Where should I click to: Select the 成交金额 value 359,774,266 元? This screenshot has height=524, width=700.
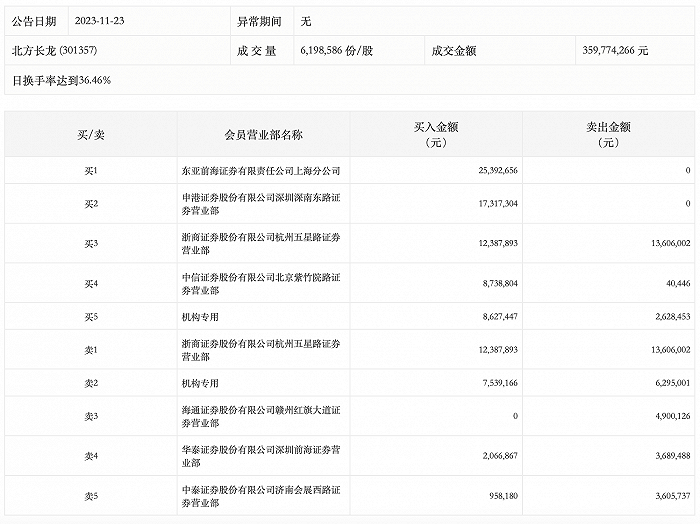(615, 49)
